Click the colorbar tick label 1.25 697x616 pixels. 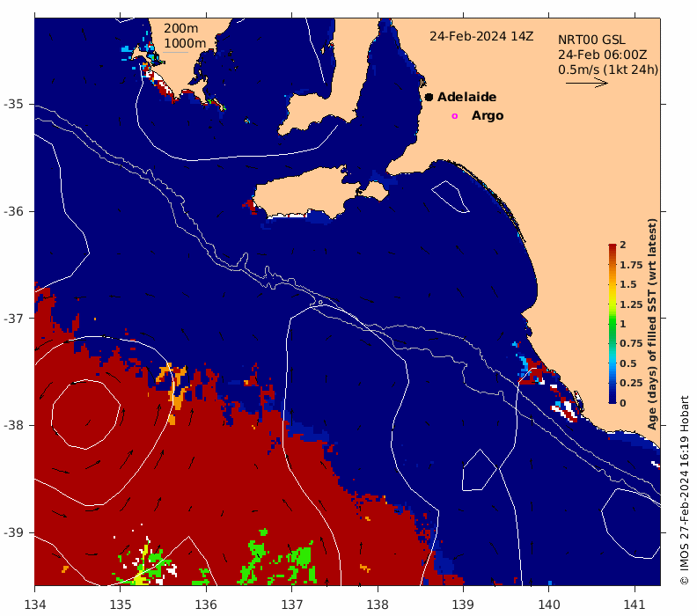point(631,304)
